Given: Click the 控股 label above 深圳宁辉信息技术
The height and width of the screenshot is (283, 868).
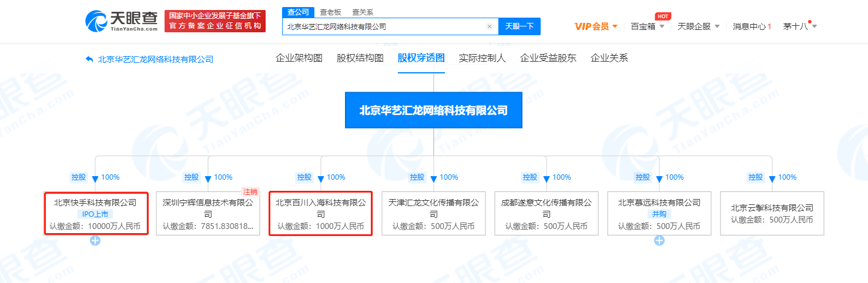Looking at the screenshot, I should pos(192,177).
